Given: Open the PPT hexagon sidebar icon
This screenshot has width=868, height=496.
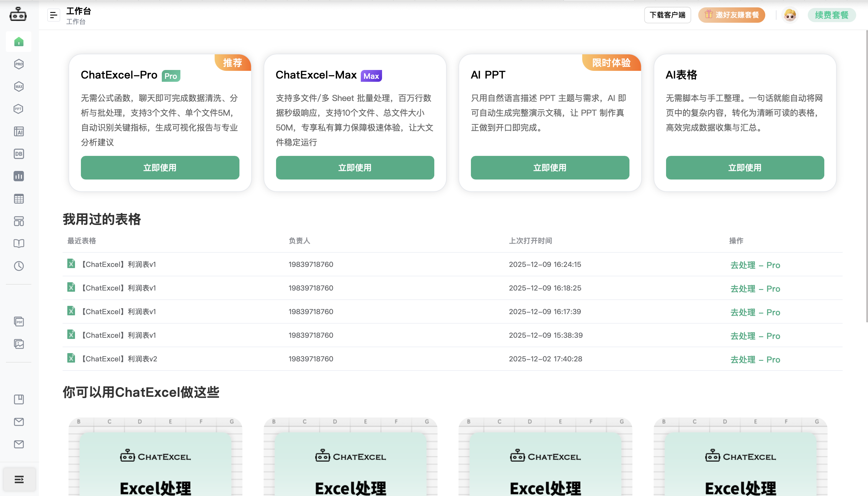Looking at the screenshot, I should [19, 109].
